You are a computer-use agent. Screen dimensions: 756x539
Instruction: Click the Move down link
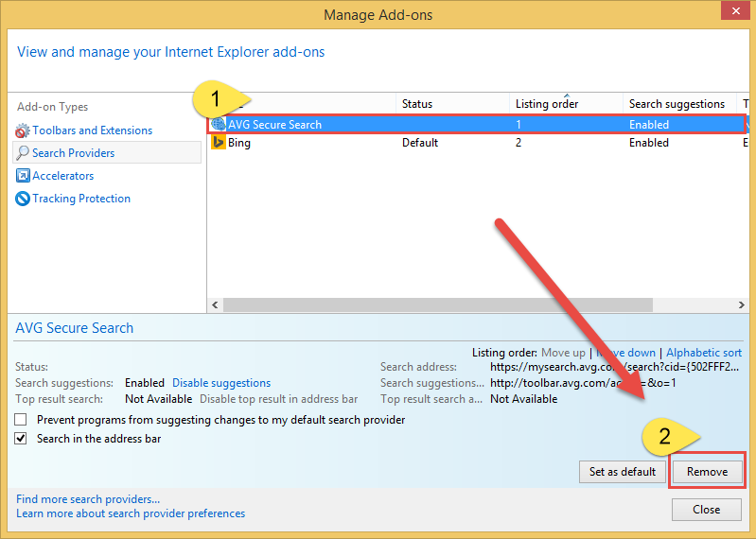[625, 353]
